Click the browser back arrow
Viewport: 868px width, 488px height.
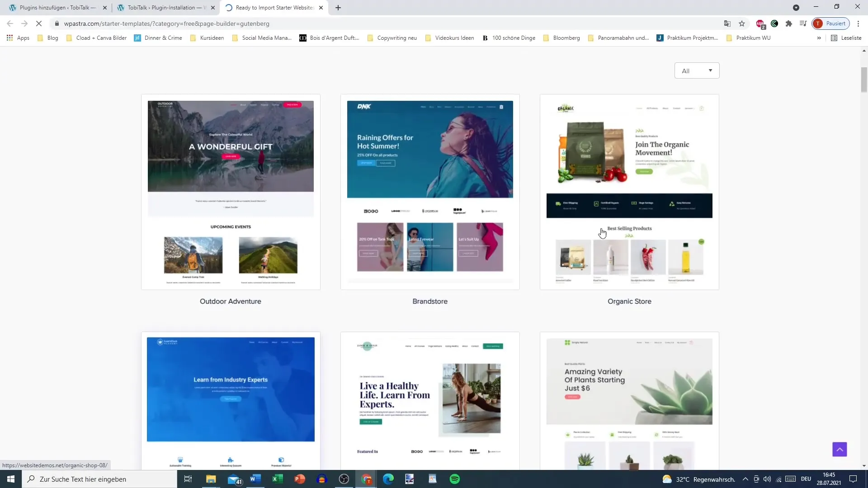pyautogui.click(x=10, y=23)
